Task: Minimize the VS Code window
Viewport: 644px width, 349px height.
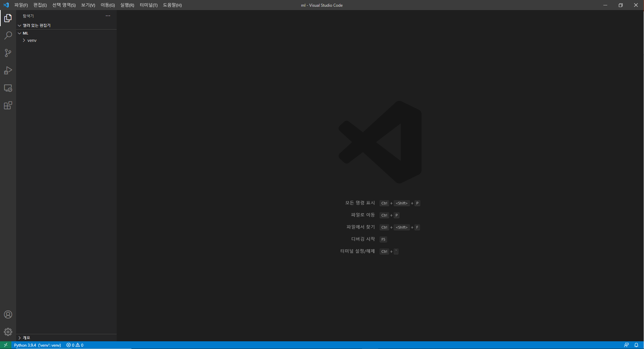Action: click(605, 5)
